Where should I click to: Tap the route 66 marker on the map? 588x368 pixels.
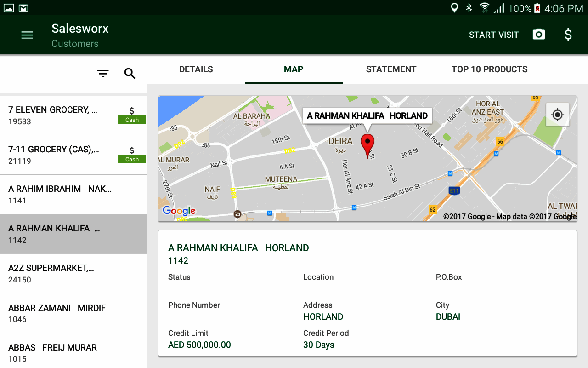(x=500, y=142)
